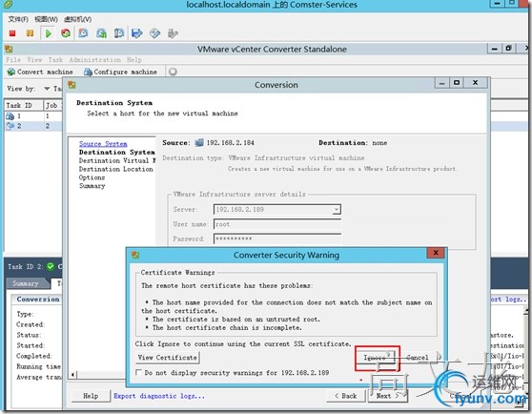Image resolution: width=532 pixels, height=414 pixels.
Task: Click the left scroll arrow of step list
Action: tap(73, 375)
